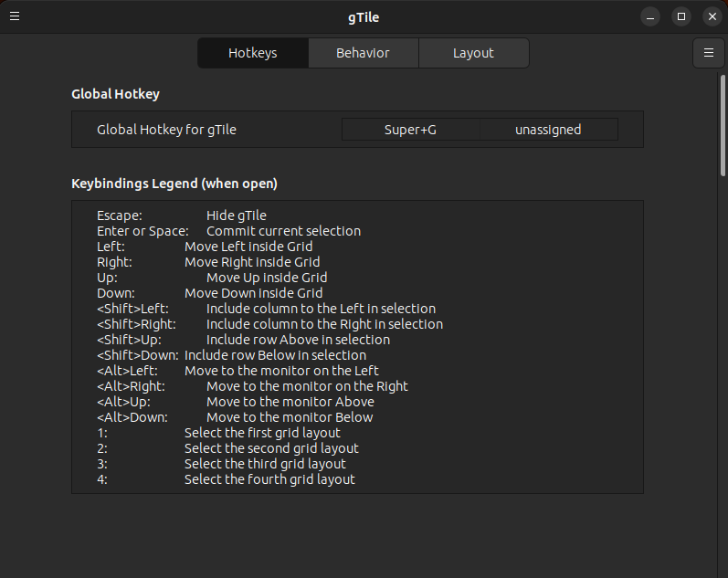Click 'Select the second grid layout' text

271,449
